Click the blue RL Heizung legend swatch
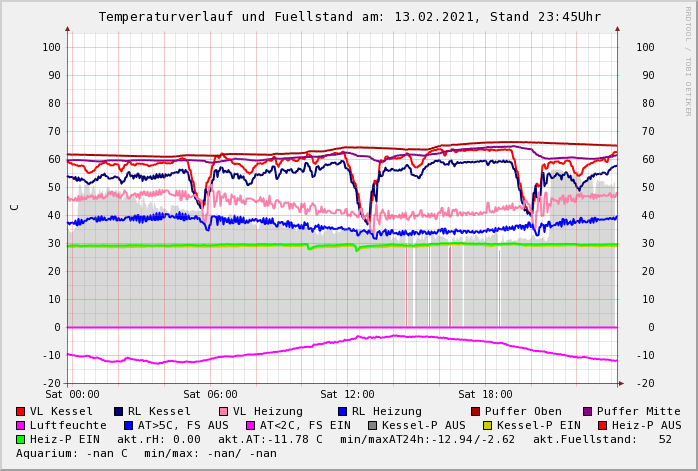This screenshot has height=471, width=698. [342, 411]
